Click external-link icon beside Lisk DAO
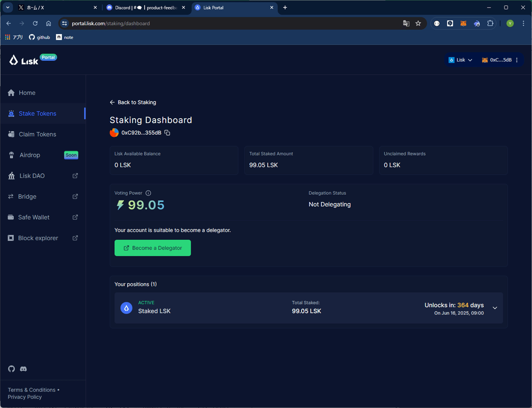The height and width of the screenshot is (408, 532). point(75,175)
